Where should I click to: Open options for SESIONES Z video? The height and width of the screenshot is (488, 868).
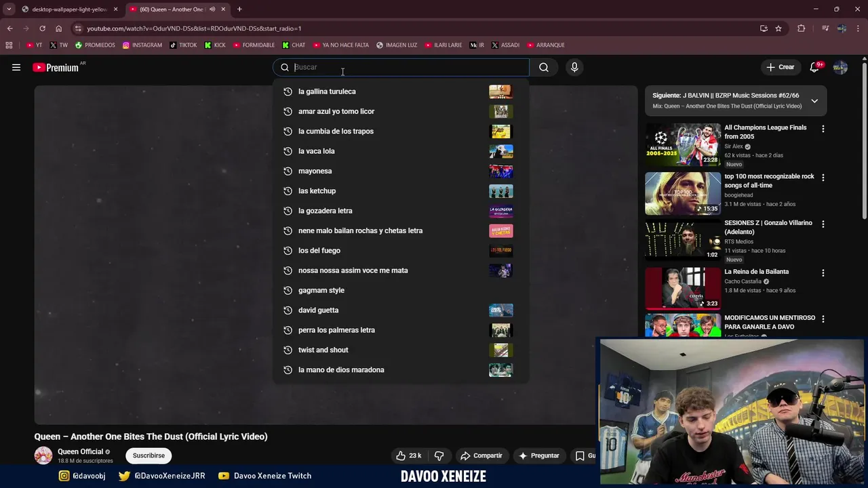click(x=823, y=224)
